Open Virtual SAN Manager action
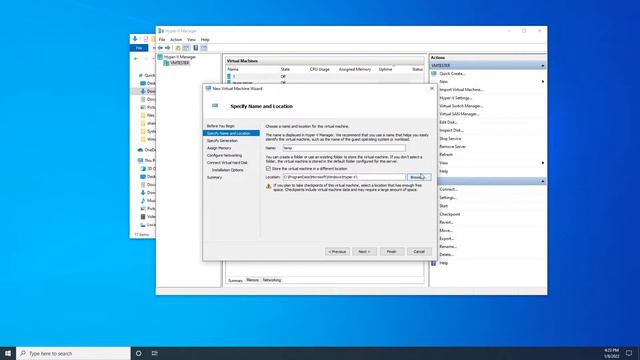Screen dimensions: 640x360 click(459, 114)
